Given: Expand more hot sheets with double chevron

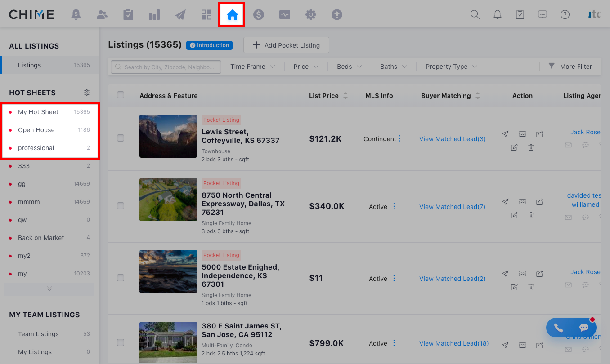Looking at the screenshot, I should pos(49,289).
